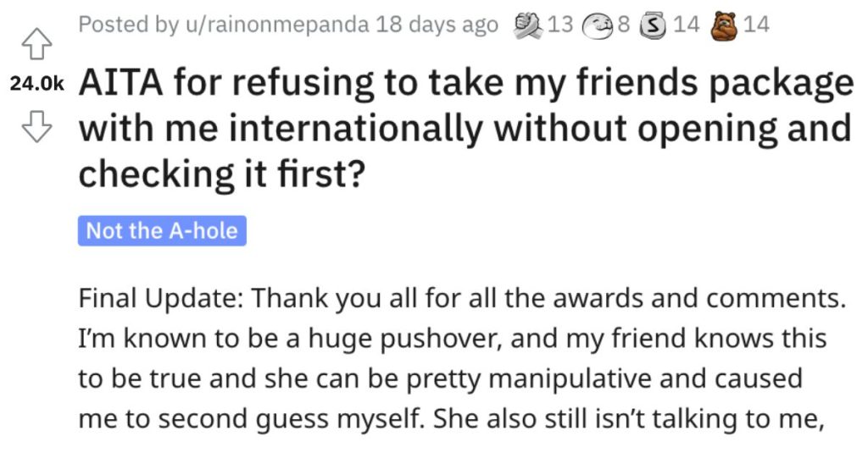This screenshot has width=868, height=453.
Task: Click the 14 count by silver award
Action: pos(687,25)
